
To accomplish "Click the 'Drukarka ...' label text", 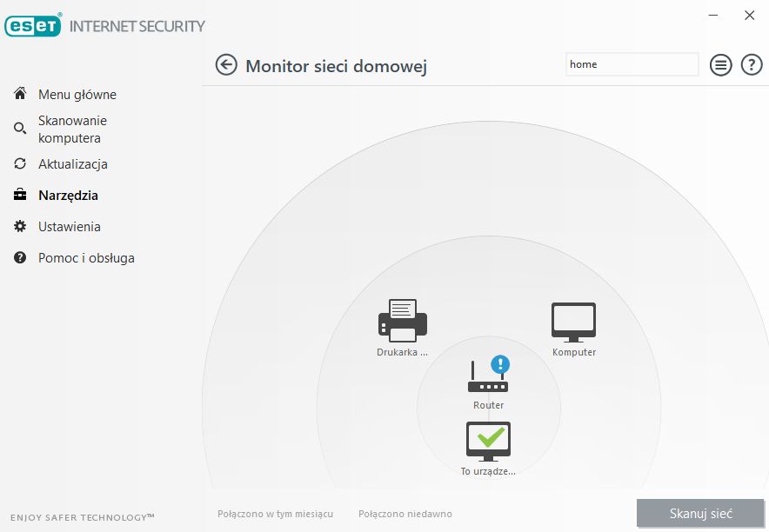I will (x=402, y=352).
